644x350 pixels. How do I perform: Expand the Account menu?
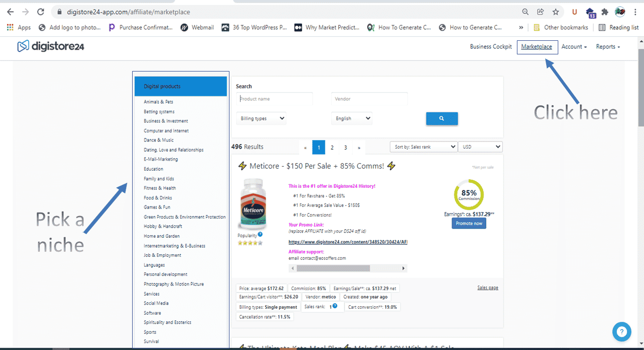574,47
